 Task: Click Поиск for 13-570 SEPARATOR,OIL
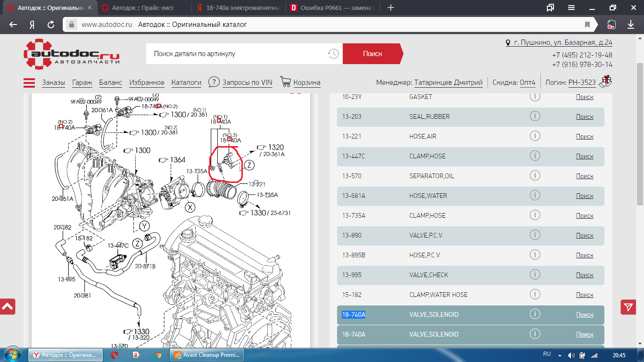point(585,176)
